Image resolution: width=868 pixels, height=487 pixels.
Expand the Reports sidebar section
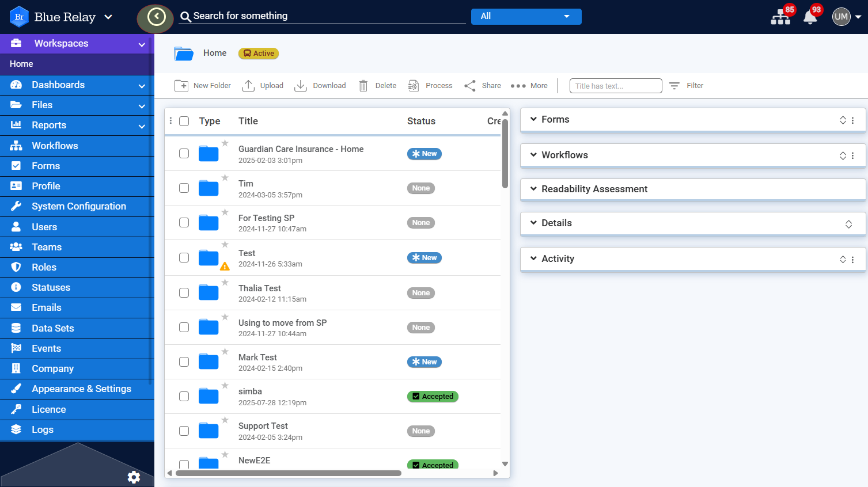pyautogui.click(x=142, y=126)
